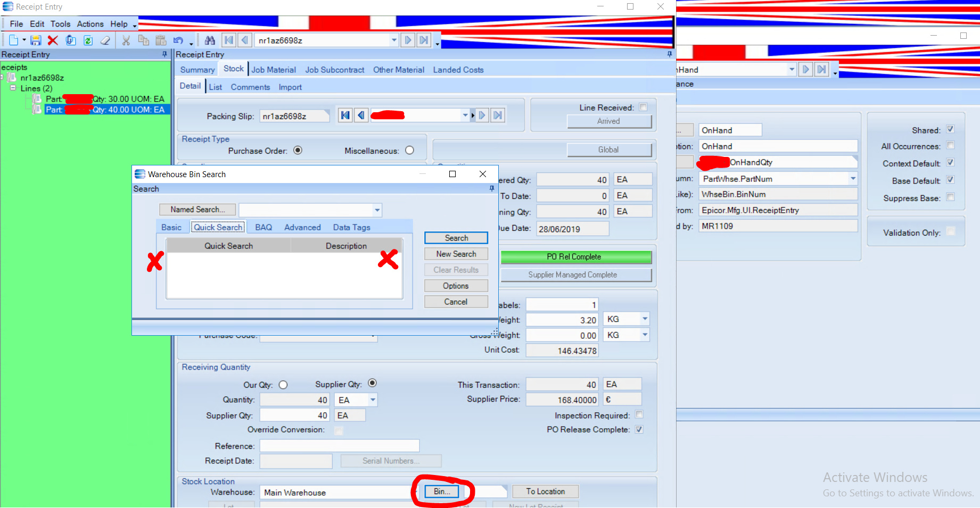Open the net weight KG unit dropdown

click(x=645, y=319)
